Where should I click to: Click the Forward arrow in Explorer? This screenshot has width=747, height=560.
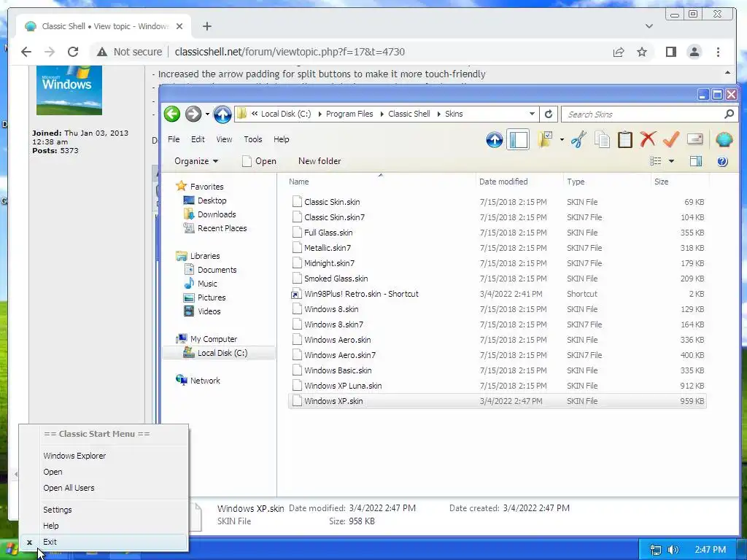coord(193,114)
